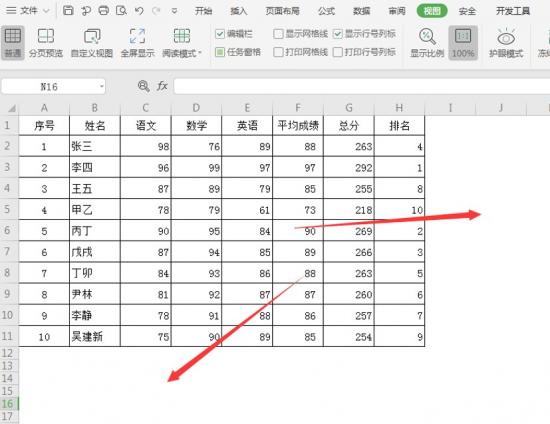Screen dimensions: 550x424
Task: Click the 平均成绩 header cell
Action: (x=298, y=126)
